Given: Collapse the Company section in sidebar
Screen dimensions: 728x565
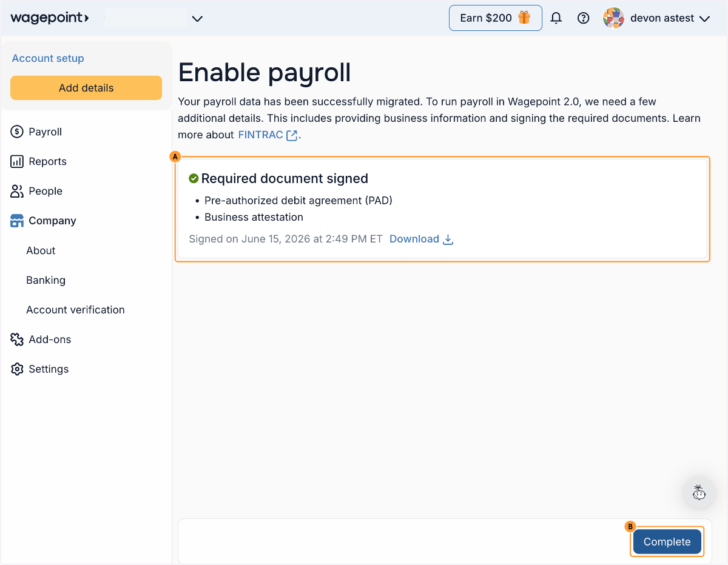Looking at the screenshot, I should (44, 221).
